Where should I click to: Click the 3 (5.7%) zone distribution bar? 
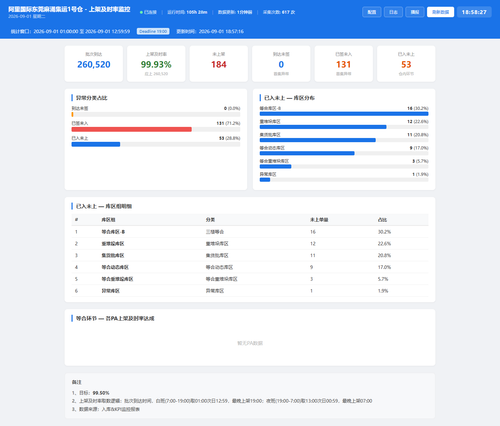[344, 166]
